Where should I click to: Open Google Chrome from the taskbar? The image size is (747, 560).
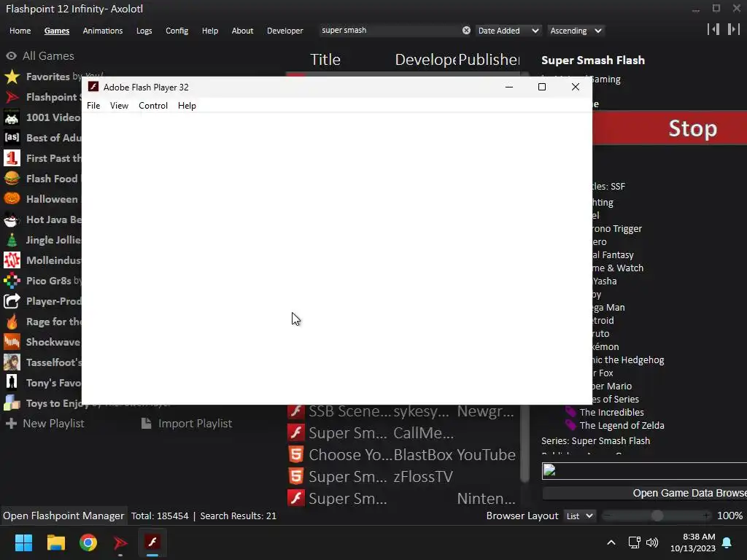(x=88, y=542)
